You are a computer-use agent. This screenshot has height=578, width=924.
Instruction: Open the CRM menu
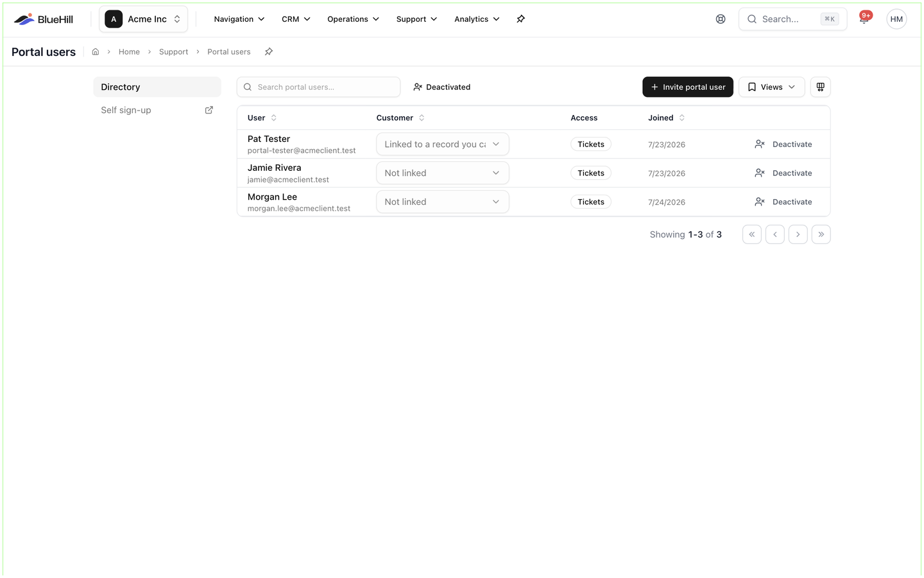pyautogui.click(x=296, y=19)
